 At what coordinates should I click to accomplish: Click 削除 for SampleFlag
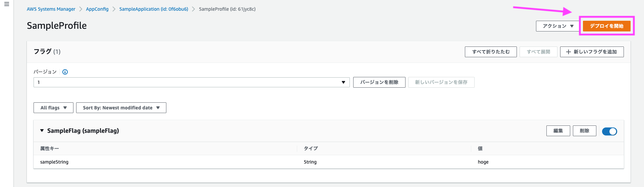click(x=585, y=131)
